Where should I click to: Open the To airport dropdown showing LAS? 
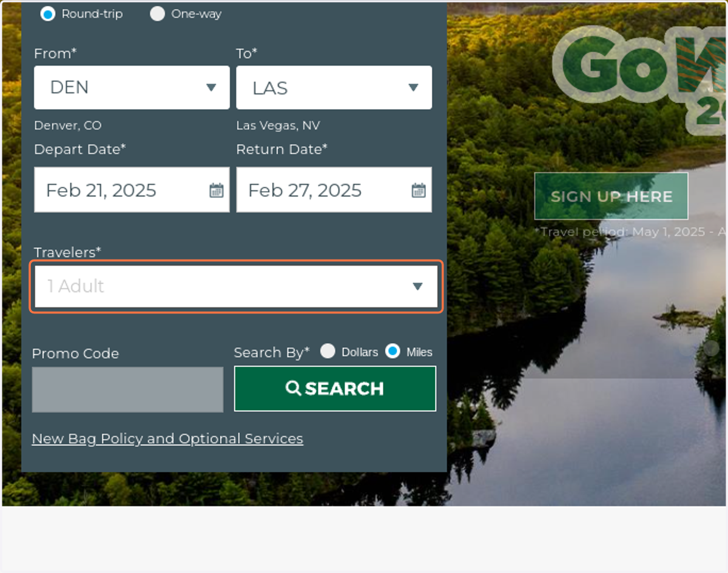pyautogui.click(x=334, y=87)
